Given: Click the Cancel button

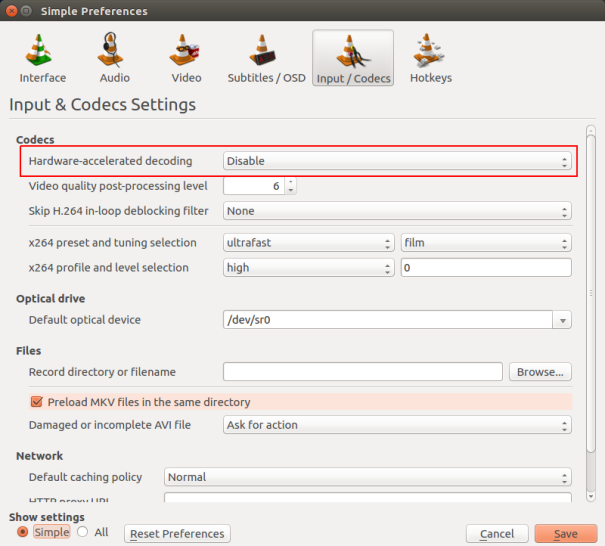Looking at the screenshot, I should [497, 534].
